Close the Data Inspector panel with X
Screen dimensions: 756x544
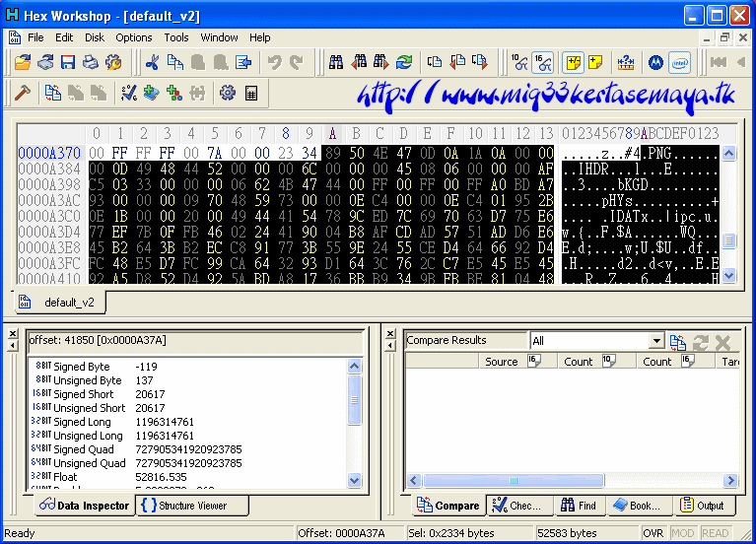(x=13, y=333)
